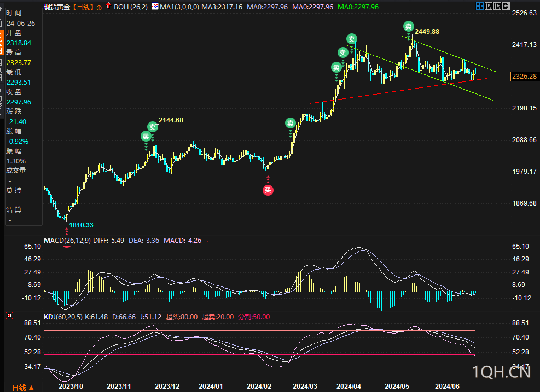Click the lowest of three April 卖 markers
This screenshot has height=392, width=540.
pos(336,67)
